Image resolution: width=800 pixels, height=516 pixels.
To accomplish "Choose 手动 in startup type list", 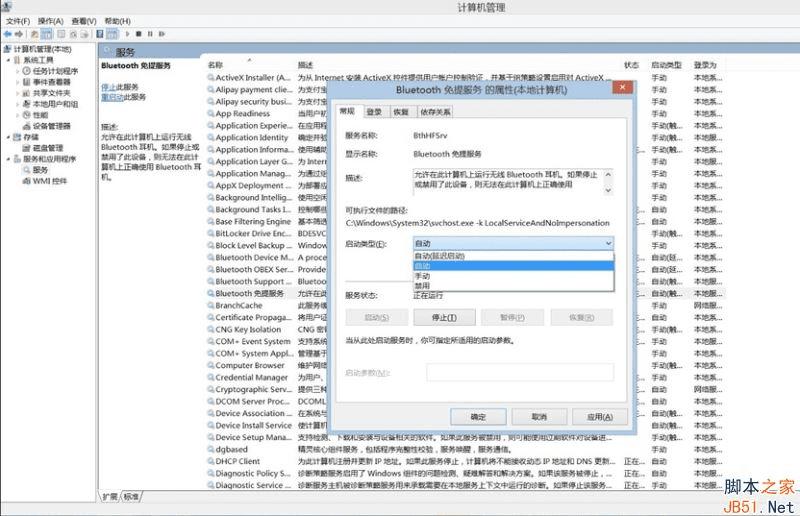I will pyautogui.click(x=513, y=276).
